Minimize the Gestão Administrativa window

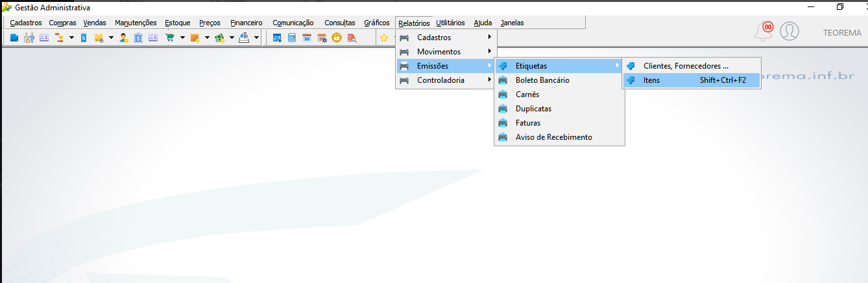(x=810, y=6)
